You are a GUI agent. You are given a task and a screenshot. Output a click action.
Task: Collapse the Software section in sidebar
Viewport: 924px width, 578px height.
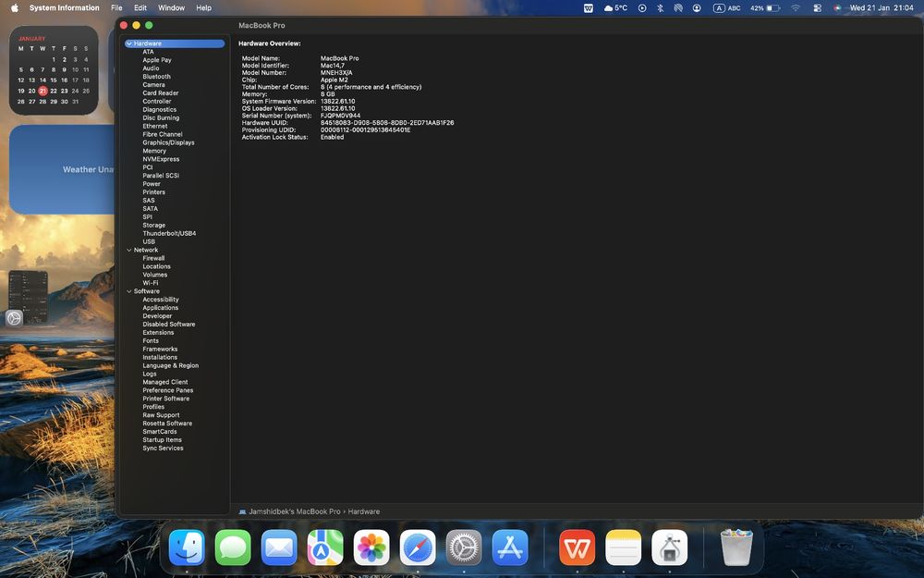(x=128, y=291)
